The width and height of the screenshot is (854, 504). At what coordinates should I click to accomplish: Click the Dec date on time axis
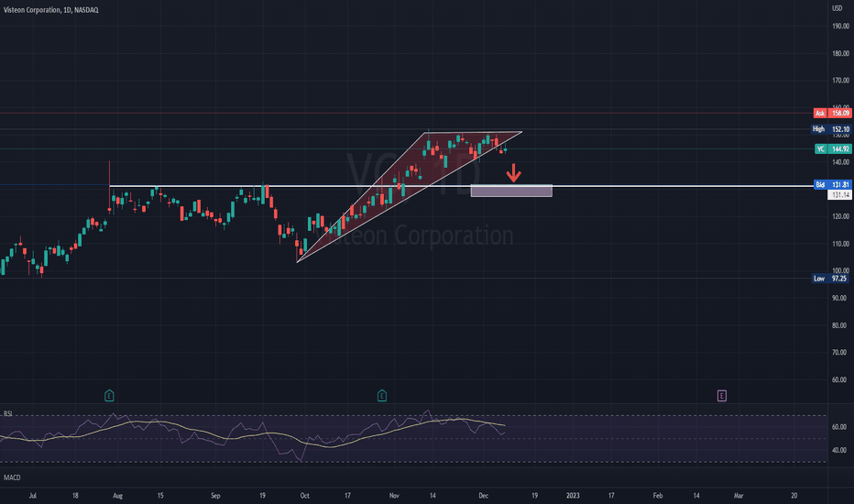(484, 495)
